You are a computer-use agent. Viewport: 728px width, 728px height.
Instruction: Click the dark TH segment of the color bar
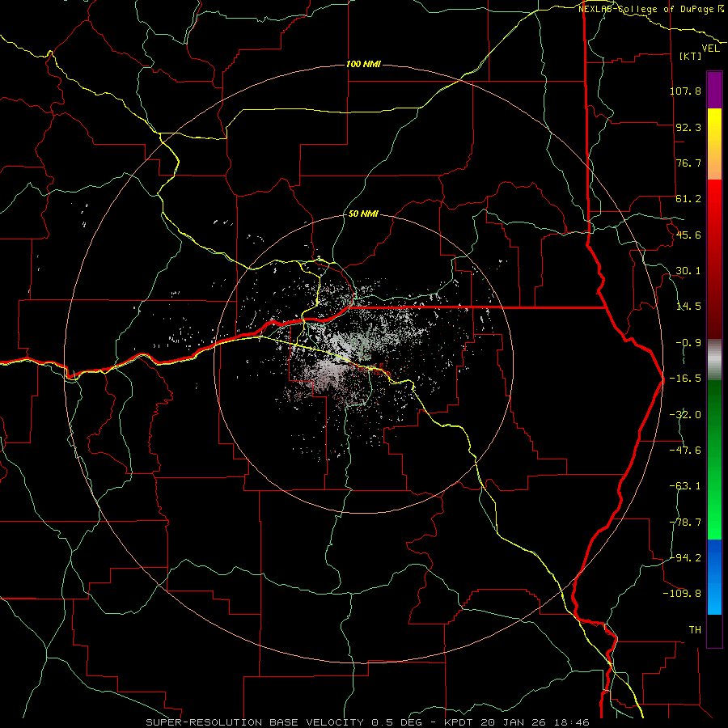714,631
